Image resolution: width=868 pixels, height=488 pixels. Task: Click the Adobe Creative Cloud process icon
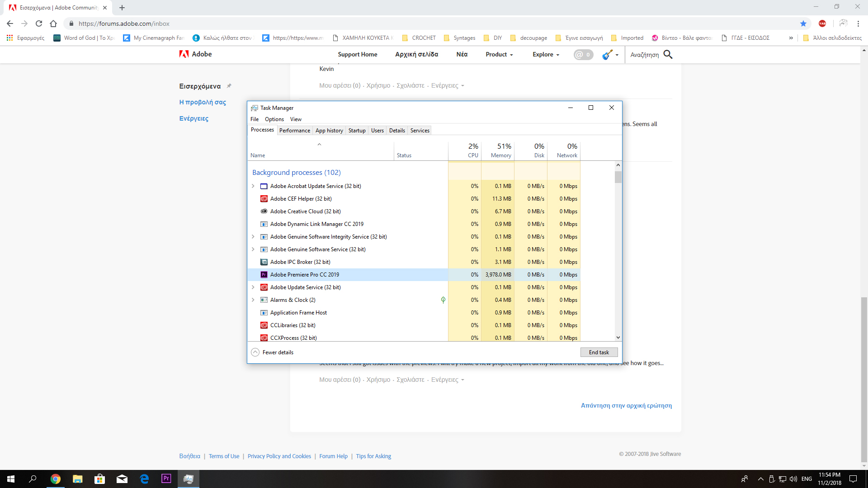point(264,211)
